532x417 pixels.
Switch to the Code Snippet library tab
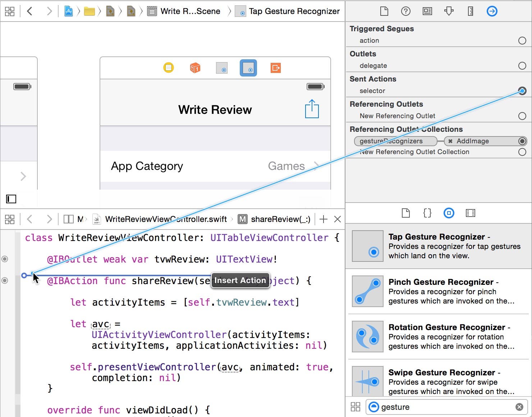(x=427, y=213)
